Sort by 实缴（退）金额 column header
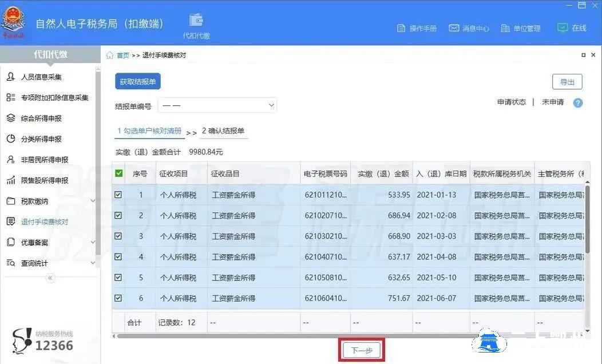The height and width of the screenshot is (364, 602). 383,174
